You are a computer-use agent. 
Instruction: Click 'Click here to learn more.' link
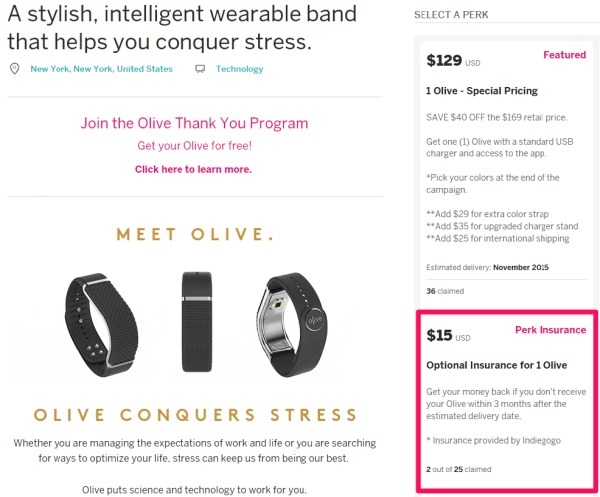pyautogui.click(x=194, y=169)
